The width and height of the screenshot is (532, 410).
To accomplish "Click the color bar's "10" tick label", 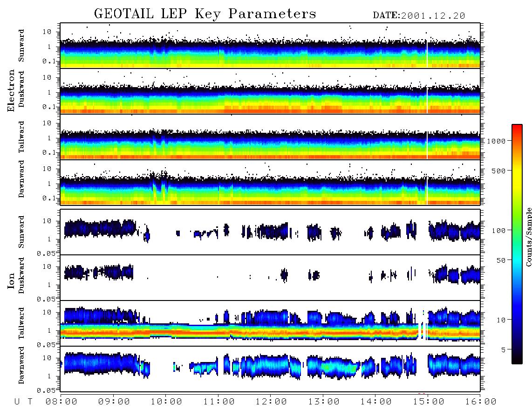I will (x=501, y=320).
